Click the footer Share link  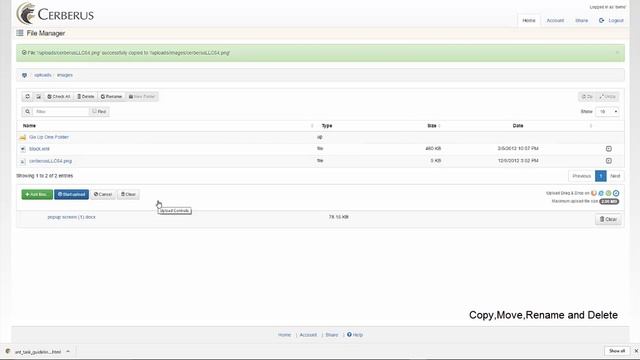click(x=332, y=335)
